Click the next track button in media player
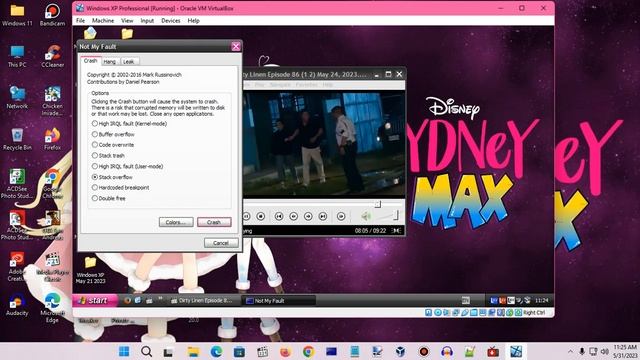This screenshot has width=640, height=360. coord(323,216)
